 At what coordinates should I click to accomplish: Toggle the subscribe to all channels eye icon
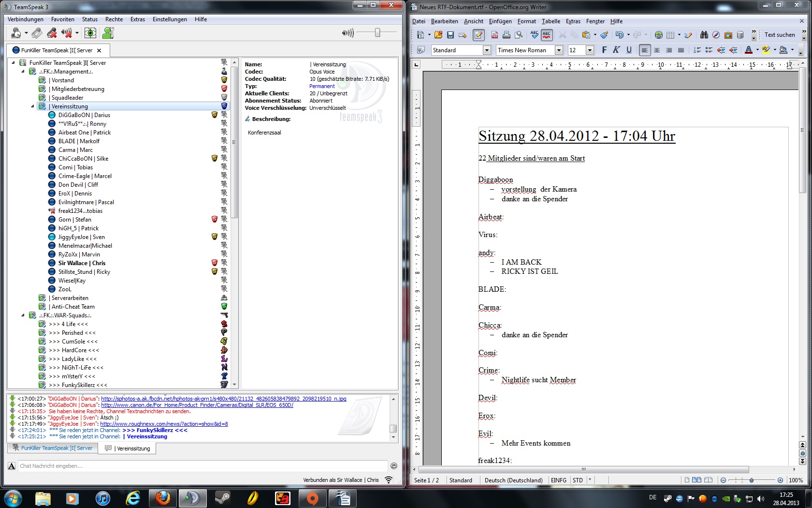tap(90, 33)
